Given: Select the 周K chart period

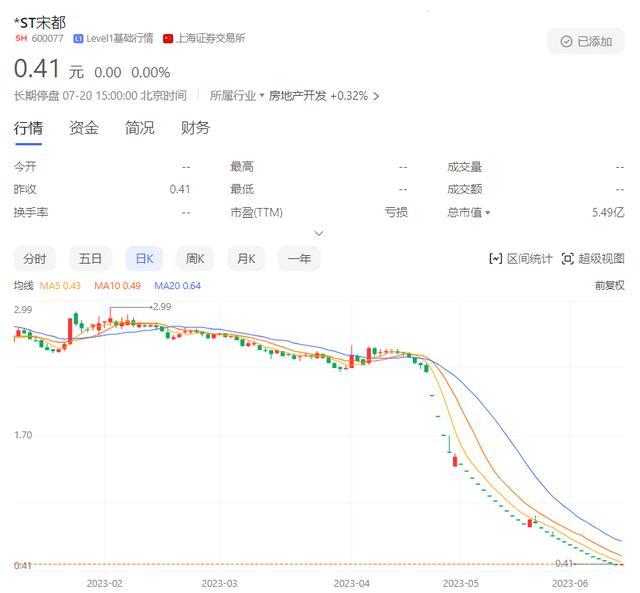Looking at the screenshot, I should pyautogui.click(x=195, y=259).
